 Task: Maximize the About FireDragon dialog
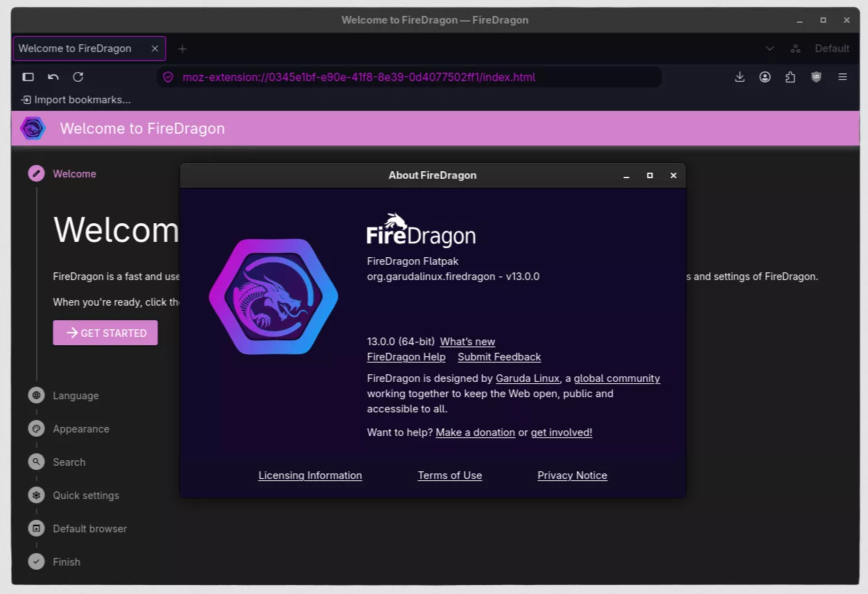click(x=650, y=175)
